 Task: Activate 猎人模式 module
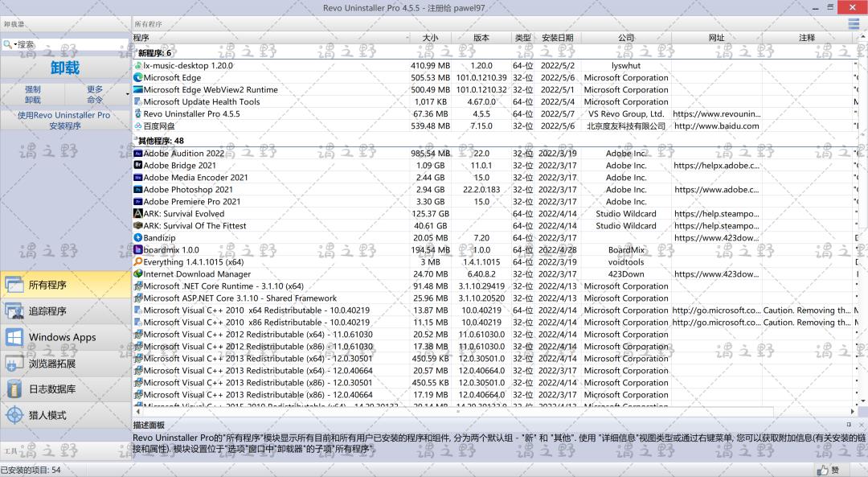click(x=65, y=415)
